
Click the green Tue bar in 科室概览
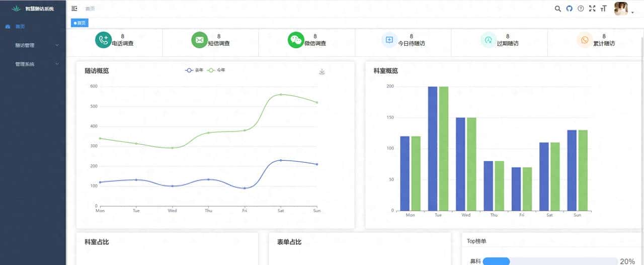(x=444, y=148)
